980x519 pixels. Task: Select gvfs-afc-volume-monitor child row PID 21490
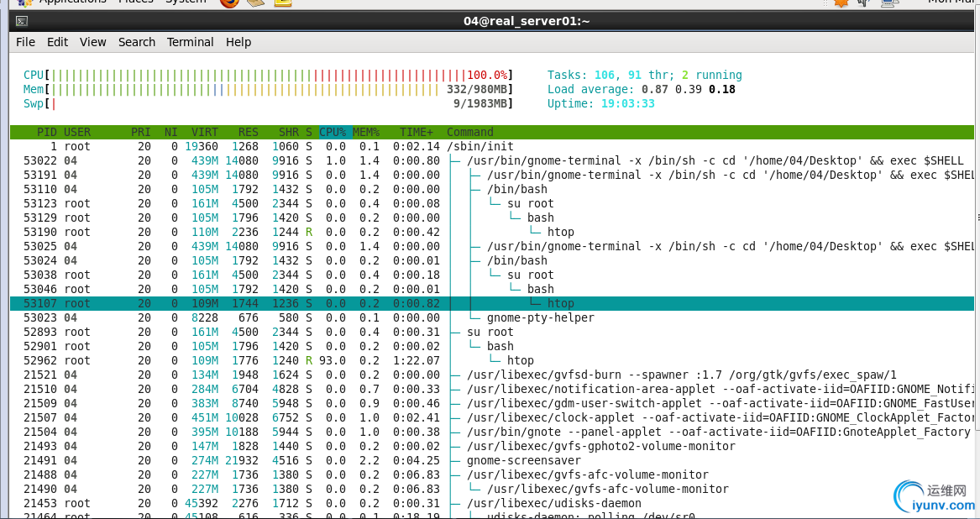[492, 489]
